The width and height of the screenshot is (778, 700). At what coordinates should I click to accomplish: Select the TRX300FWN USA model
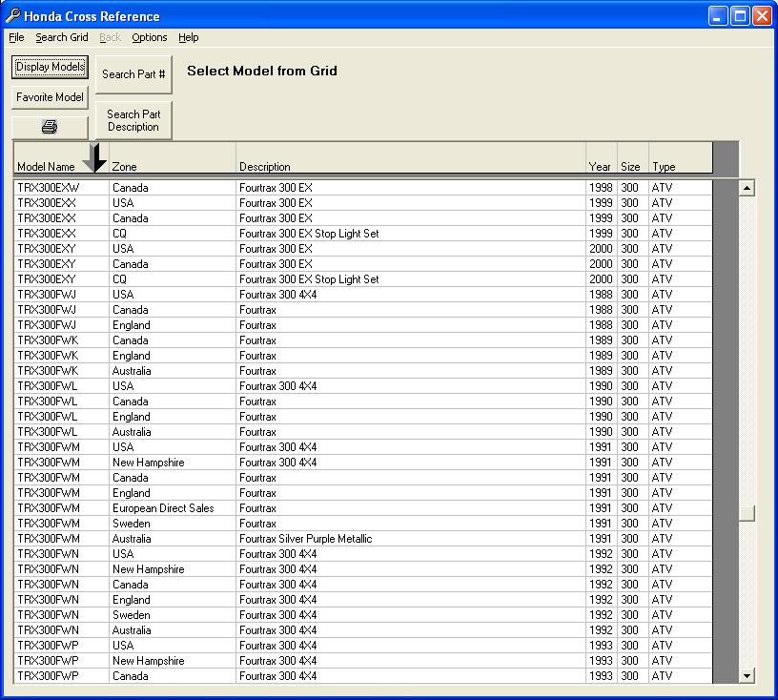(363, 554)
